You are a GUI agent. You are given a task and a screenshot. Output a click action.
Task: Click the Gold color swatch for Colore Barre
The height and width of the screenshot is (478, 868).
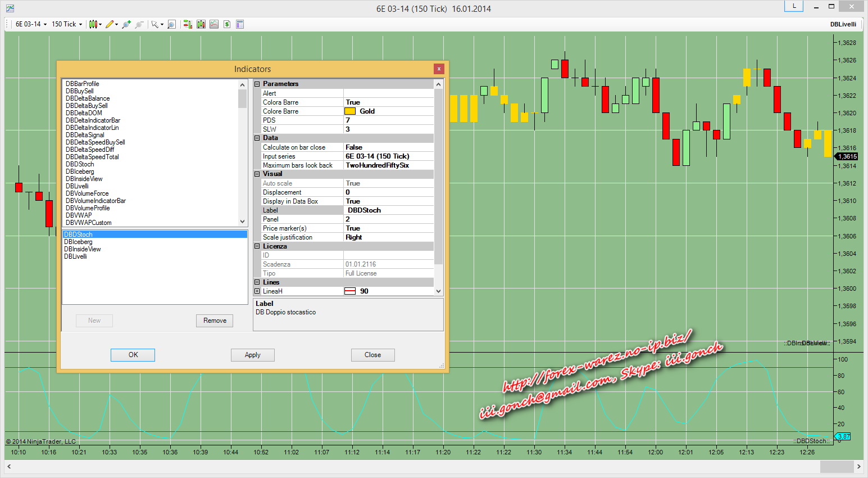[x=350, y=111]
